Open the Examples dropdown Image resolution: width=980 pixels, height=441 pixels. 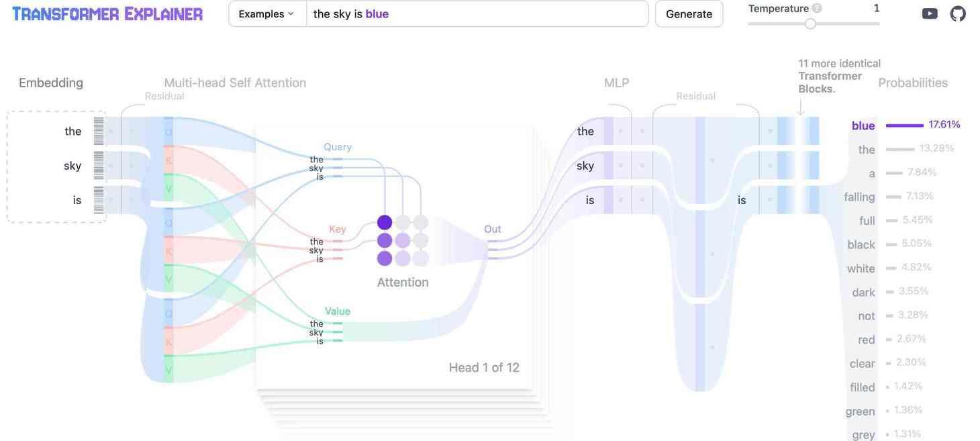[267, 13]
